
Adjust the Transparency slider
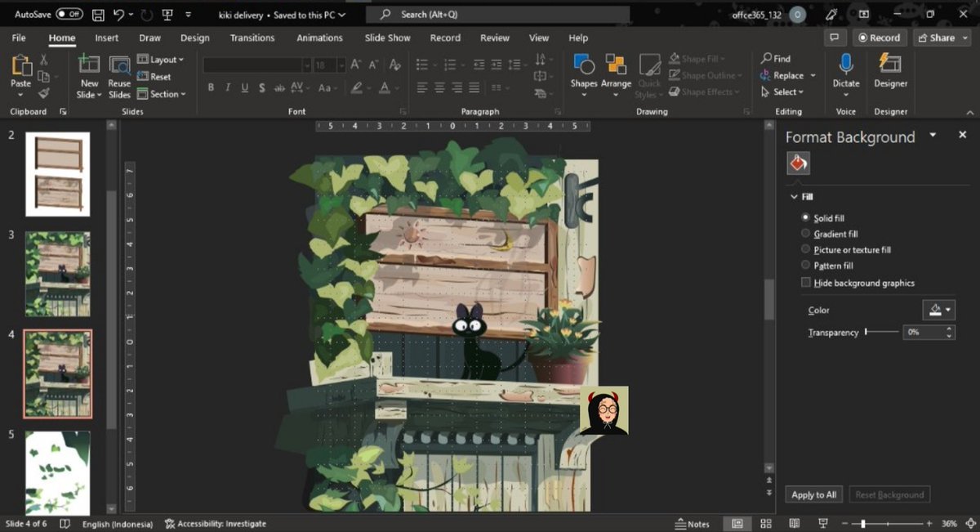(x=882, y=332)
